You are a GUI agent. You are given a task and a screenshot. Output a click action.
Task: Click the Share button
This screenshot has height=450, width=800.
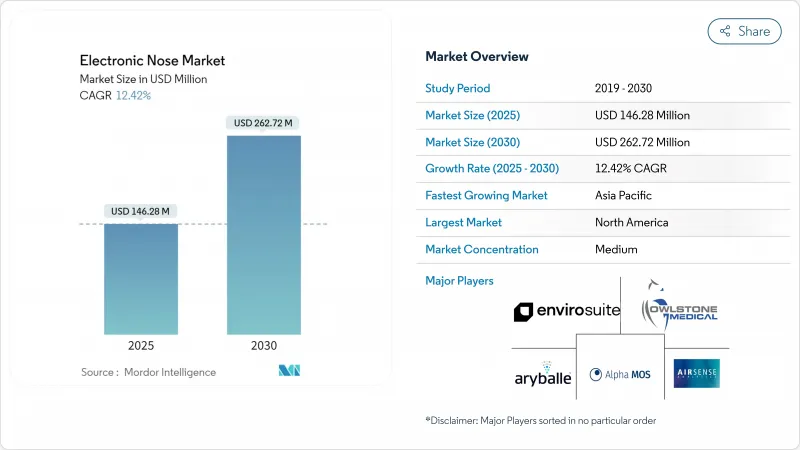(x=744, y=31)
